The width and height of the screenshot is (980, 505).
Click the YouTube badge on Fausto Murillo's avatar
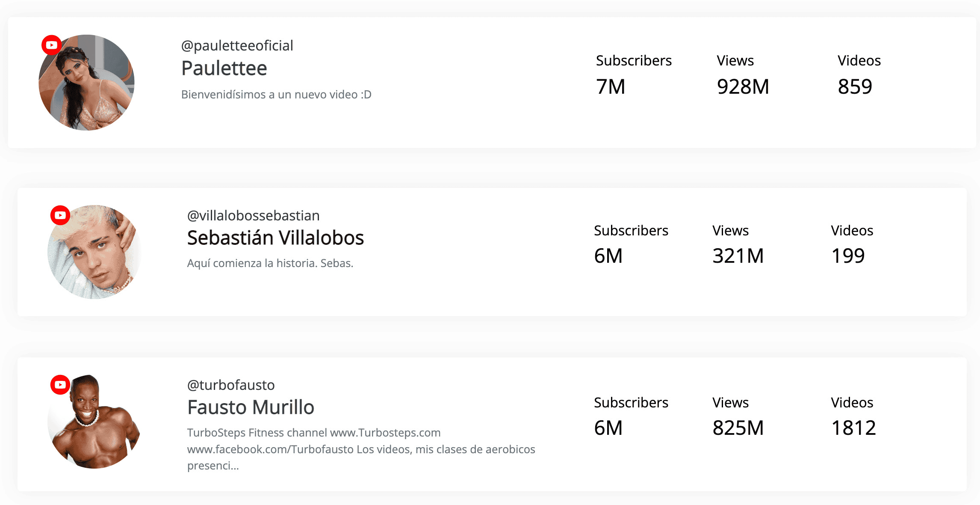coord(60,385)
